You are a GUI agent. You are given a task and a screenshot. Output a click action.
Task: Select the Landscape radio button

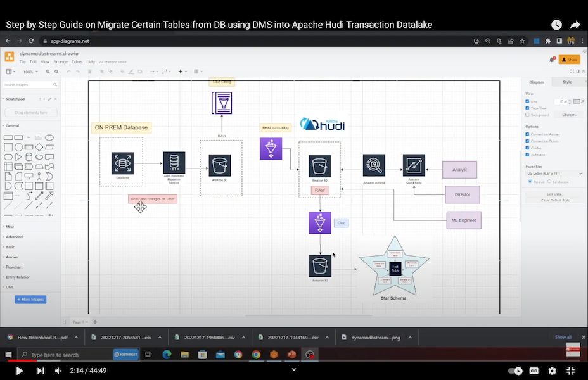549,181
